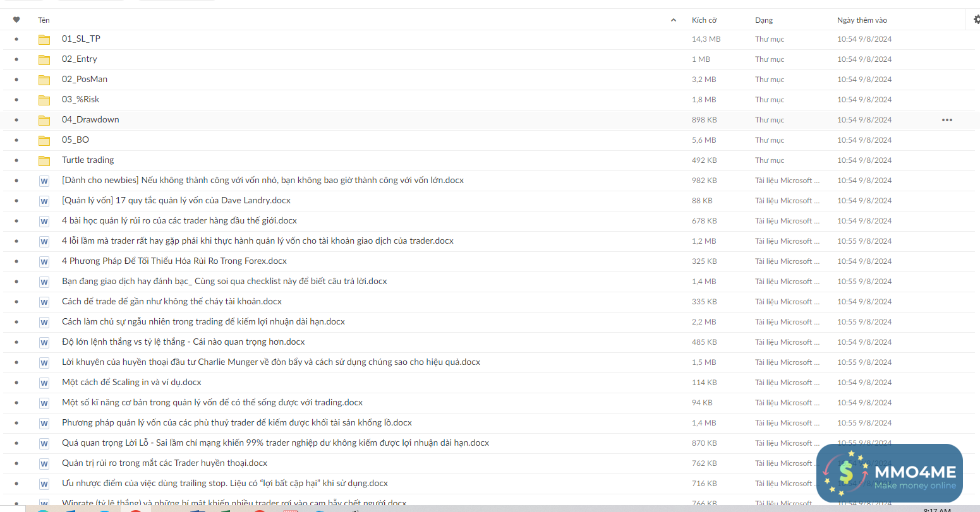Screen dimensions: 980x512
Task: Click Word icon of 'Độ lớn lệnh thắng' file
Action: pos(44,343)
